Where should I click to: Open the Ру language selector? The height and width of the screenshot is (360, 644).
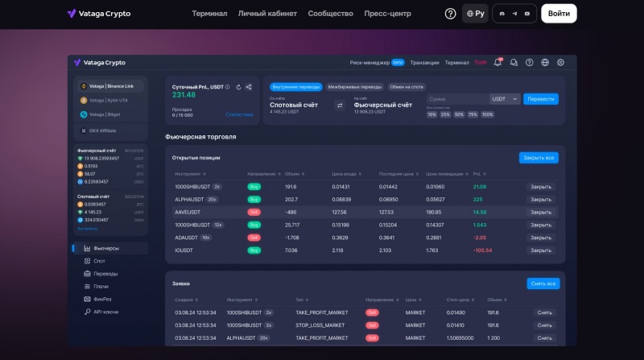[475, 14]
